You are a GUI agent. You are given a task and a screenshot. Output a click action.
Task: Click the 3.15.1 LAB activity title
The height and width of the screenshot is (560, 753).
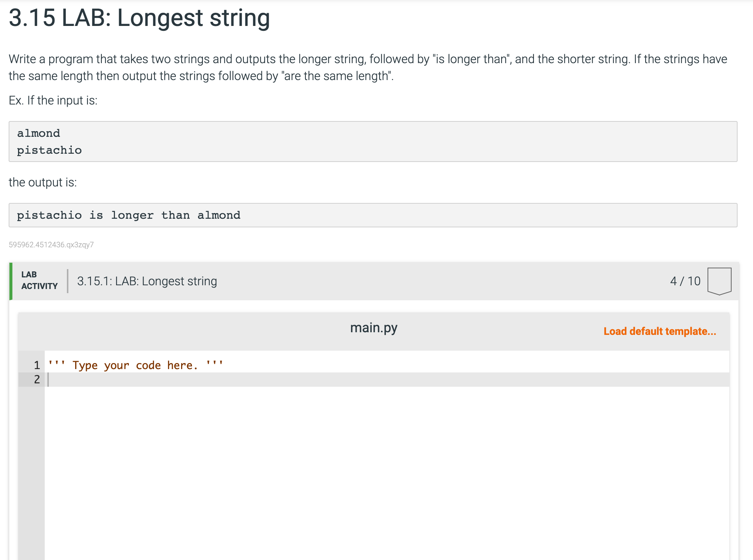point(147,281)
